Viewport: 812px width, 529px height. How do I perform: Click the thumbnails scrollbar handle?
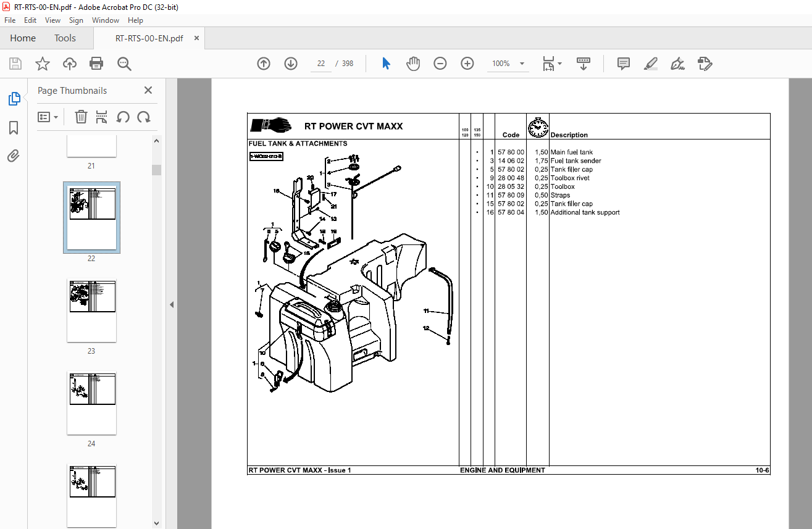[x=157, y=170]
